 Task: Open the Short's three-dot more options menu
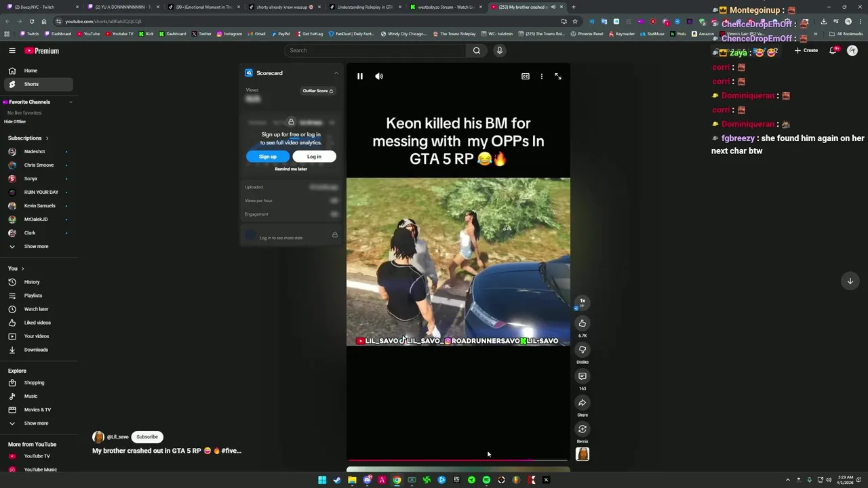(541, 77)
